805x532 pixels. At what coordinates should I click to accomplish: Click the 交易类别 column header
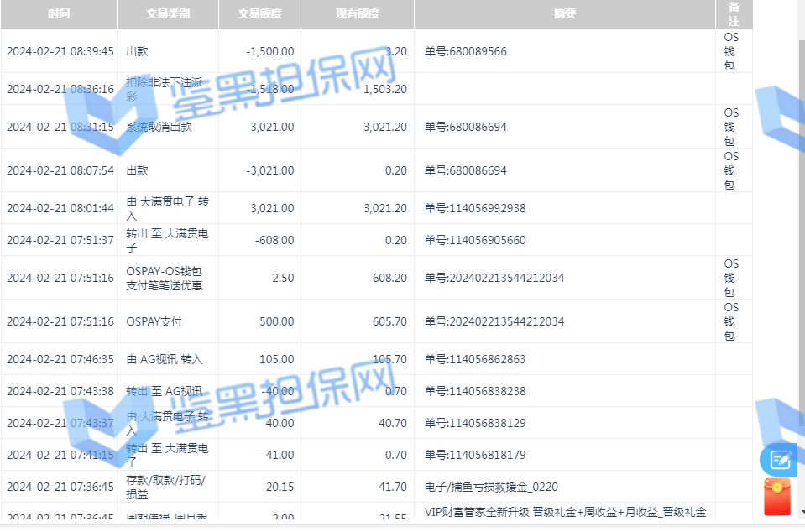[x=167, y=14]
